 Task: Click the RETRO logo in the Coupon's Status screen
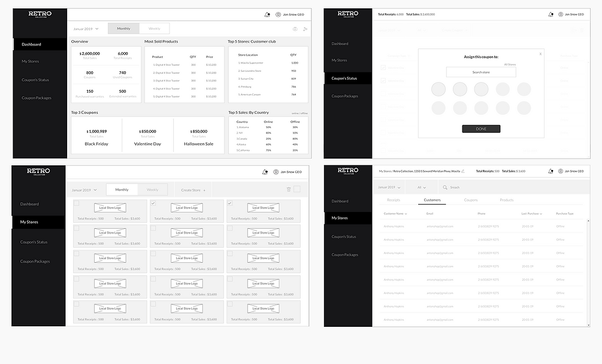pyautogui.click(x=348, y=14)
